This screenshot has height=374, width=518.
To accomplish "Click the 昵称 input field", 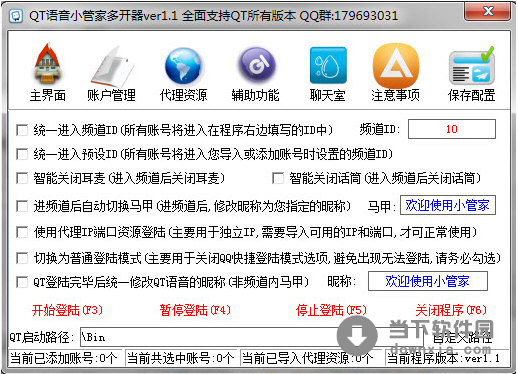I will tap(428, 281).
